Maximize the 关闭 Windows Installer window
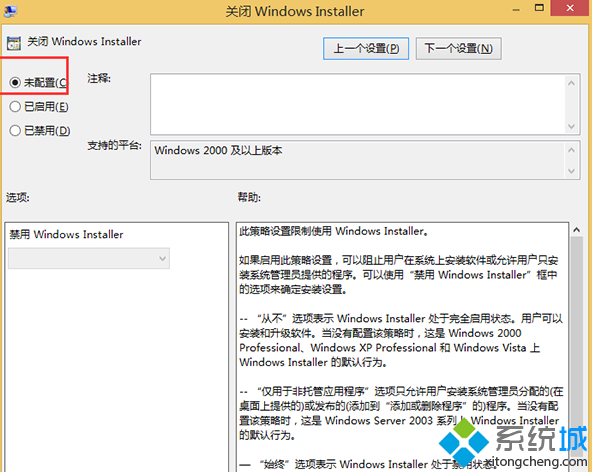Screen dimensions: 592x472 pos(540,8)
